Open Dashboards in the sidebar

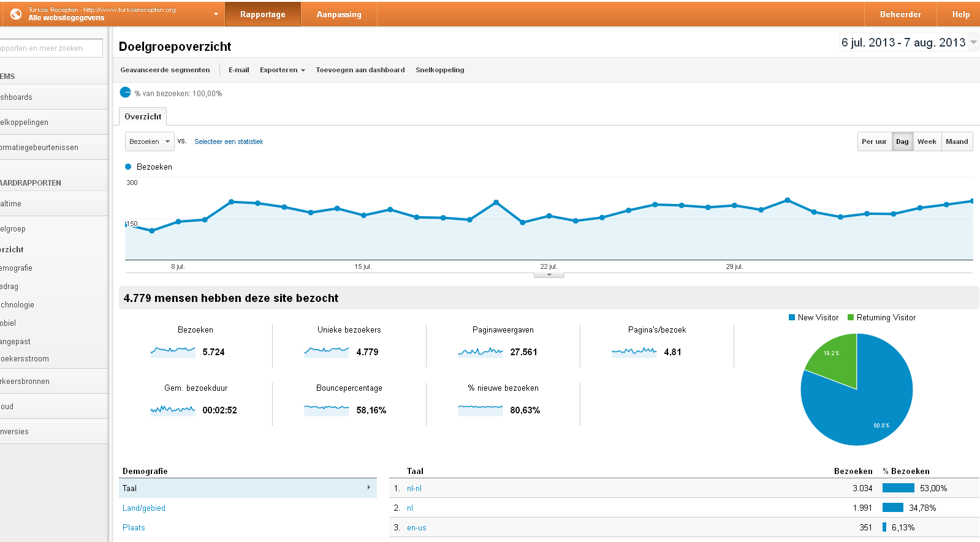point(54,97)
